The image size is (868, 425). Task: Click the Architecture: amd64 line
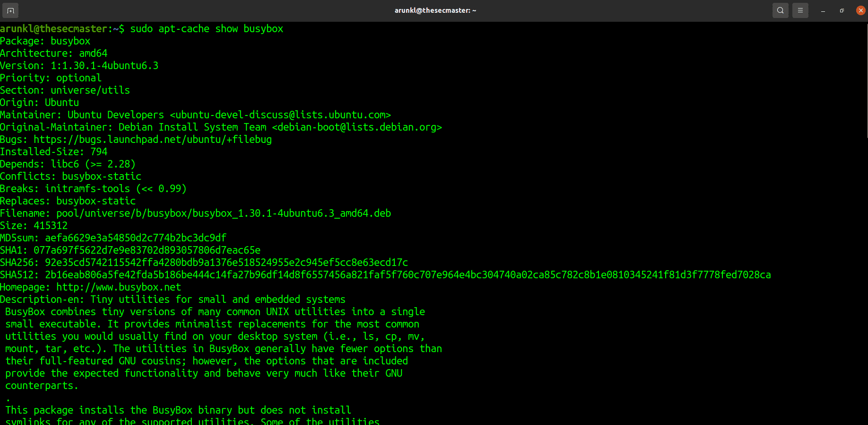point(54,53)
